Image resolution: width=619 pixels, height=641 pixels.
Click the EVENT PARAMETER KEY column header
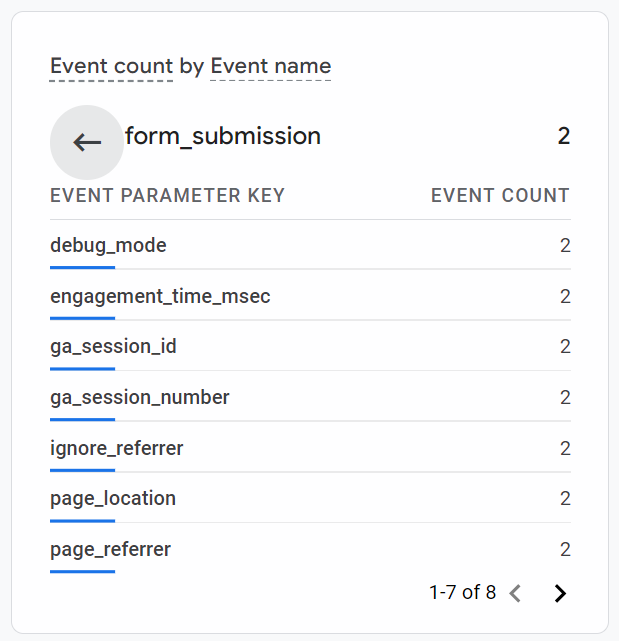[167, 195]
